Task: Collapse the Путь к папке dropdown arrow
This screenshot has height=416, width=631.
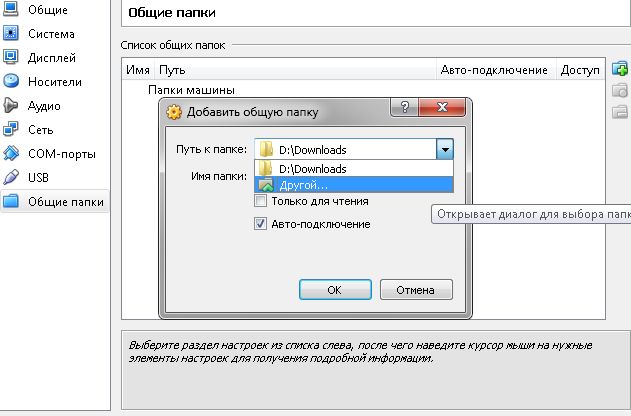Action: tap(444, 149)
